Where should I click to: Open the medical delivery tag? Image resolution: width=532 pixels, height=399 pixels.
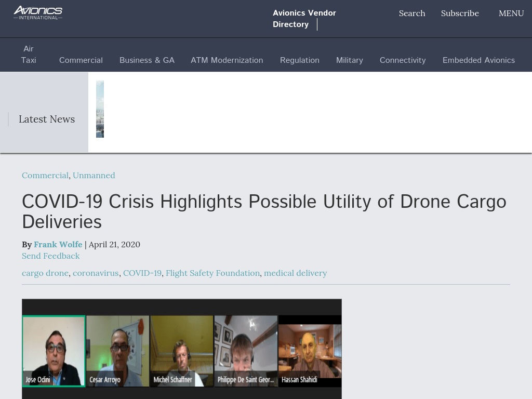296,273
